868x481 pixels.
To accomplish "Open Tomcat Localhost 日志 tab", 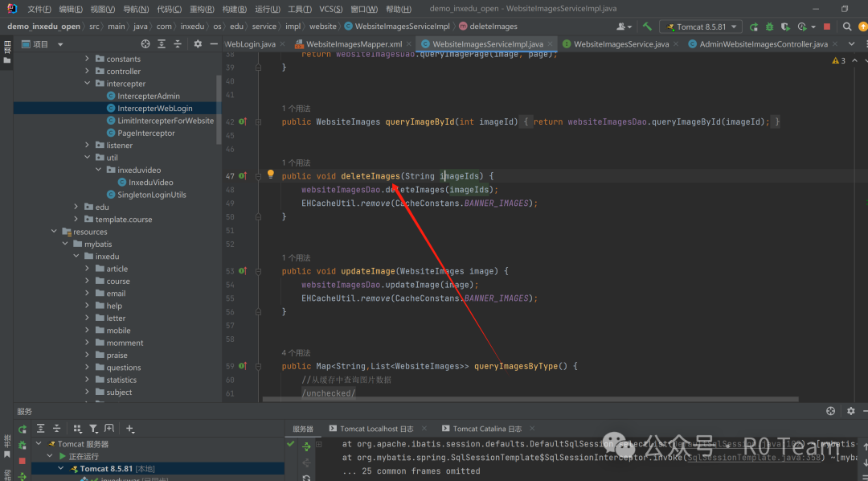I will coord(376,429).
